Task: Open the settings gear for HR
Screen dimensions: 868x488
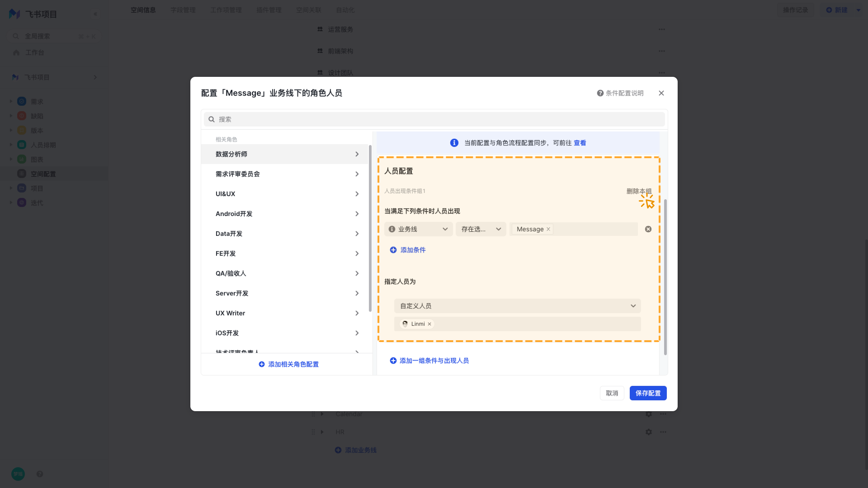Action: coord(649,432)
